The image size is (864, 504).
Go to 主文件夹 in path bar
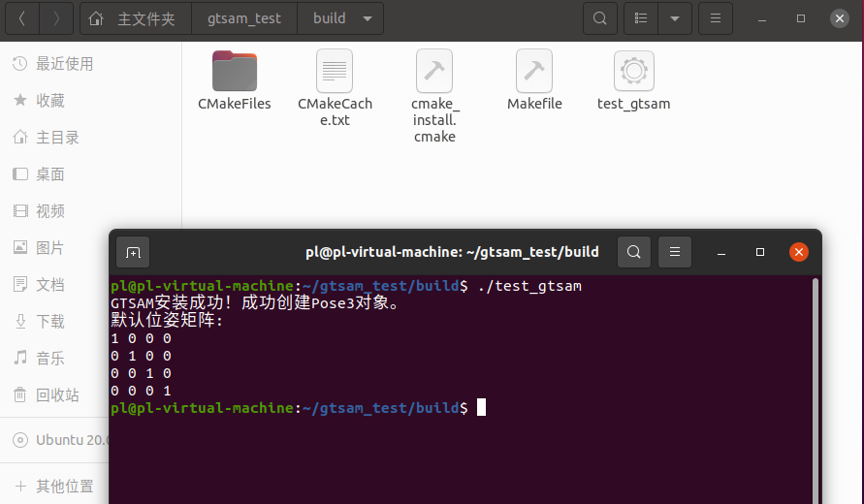click(136, 18)
